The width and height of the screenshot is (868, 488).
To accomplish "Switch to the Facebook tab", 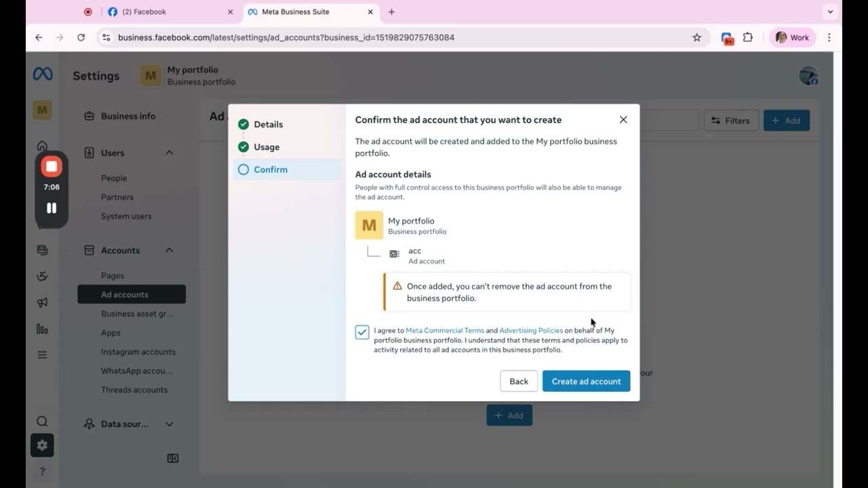I will coord(170,12).
